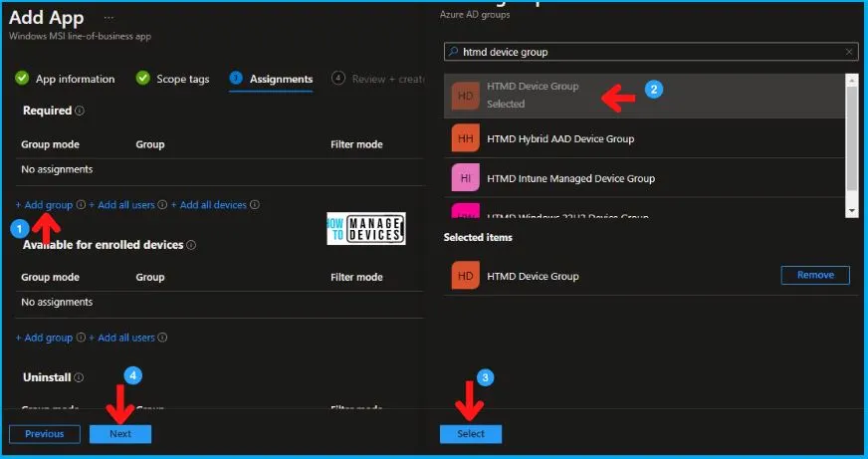Click the HTMD Device Group Selected row

click(x=644, y=96)
